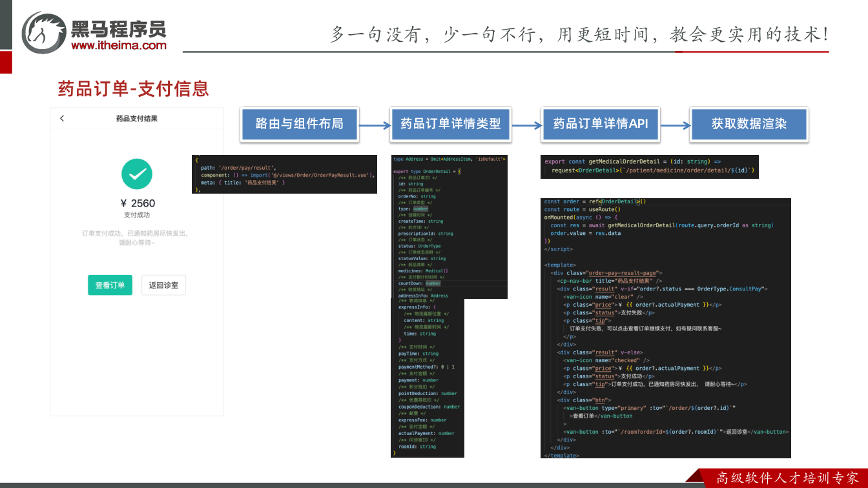Click the payTime: string code line
Image resolution: width=868 pixels, height=488 pixels.
(418, 354)
